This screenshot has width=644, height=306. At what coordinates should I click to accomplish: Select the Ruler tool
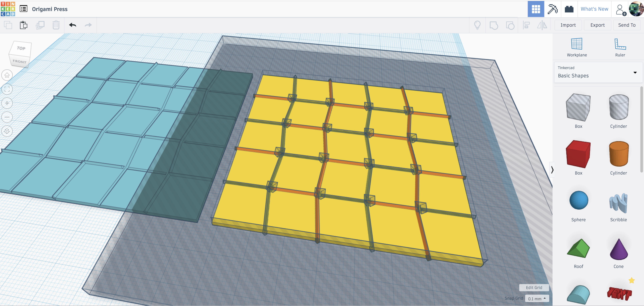pos(620,47)
